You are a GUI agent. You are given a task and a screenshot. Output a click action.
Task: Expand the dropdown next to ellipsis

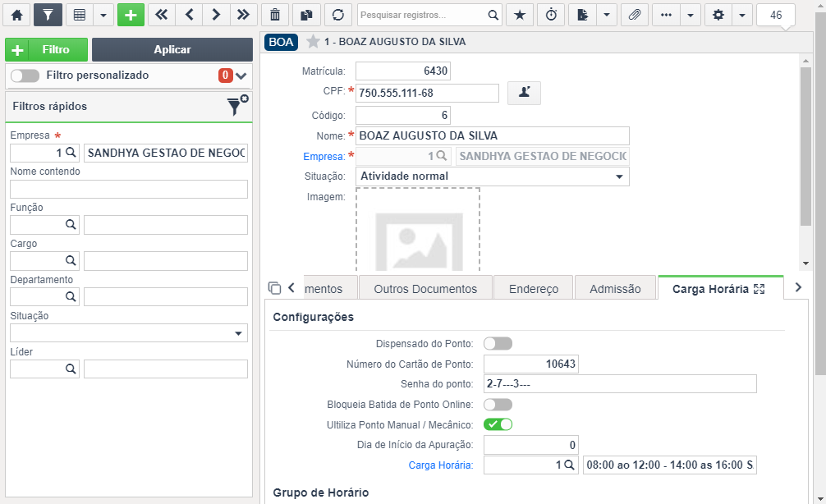(x=690, y=15)
